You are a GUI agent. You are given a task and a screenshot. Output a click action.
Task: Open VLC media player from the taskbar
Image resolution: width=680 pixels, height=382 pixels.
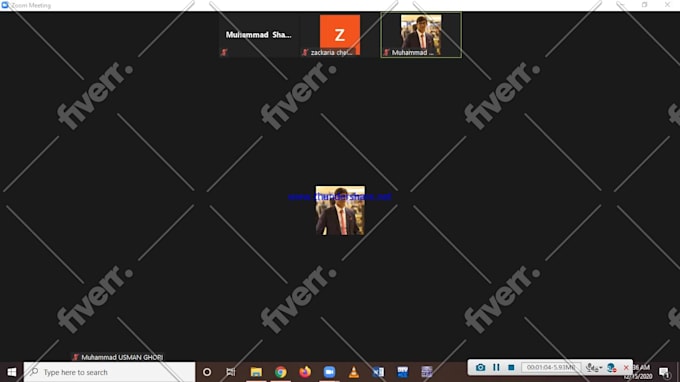[354, 372]
